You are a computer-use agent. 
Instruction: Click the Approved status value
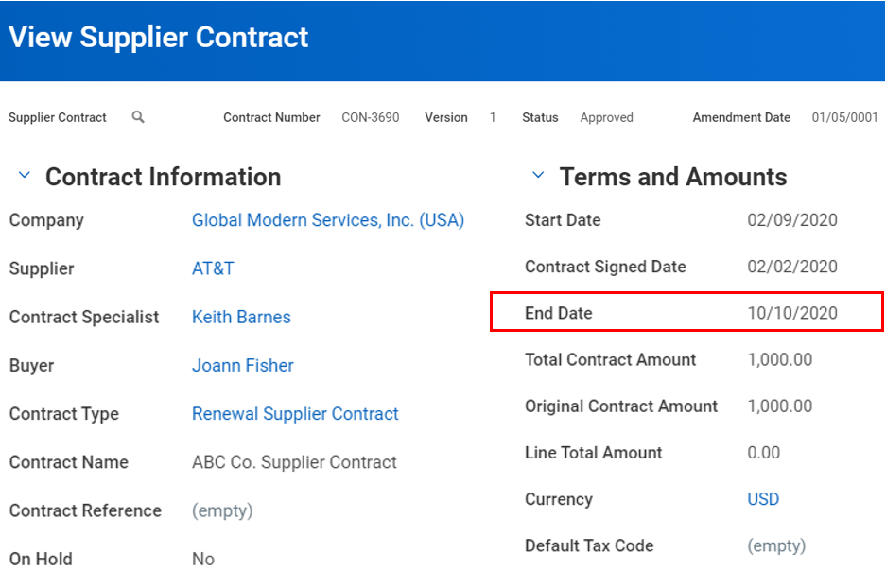[x=606, y=118]
